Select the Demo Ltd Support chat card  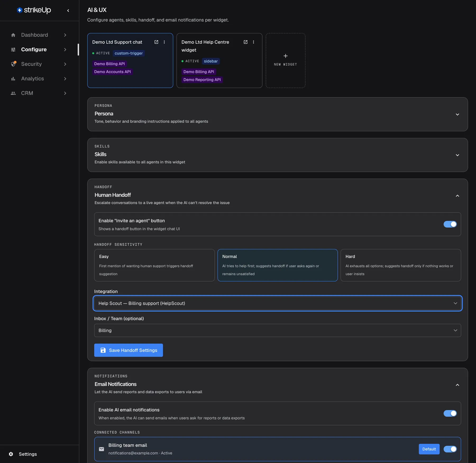coord(130,61)
